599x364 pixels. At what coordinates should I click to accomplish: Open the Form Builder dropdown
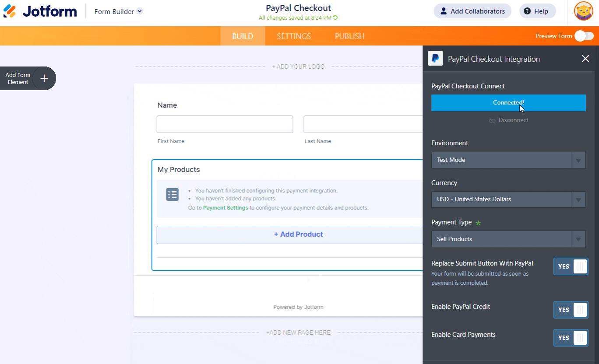pos(119,11)
